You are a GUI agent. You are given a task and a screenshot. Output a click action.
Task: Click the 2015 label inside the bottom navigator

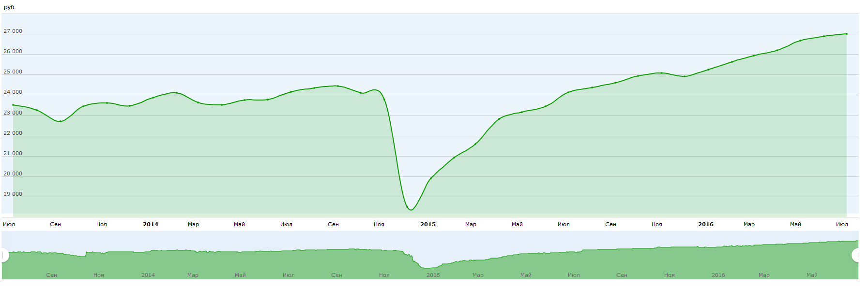433,275
